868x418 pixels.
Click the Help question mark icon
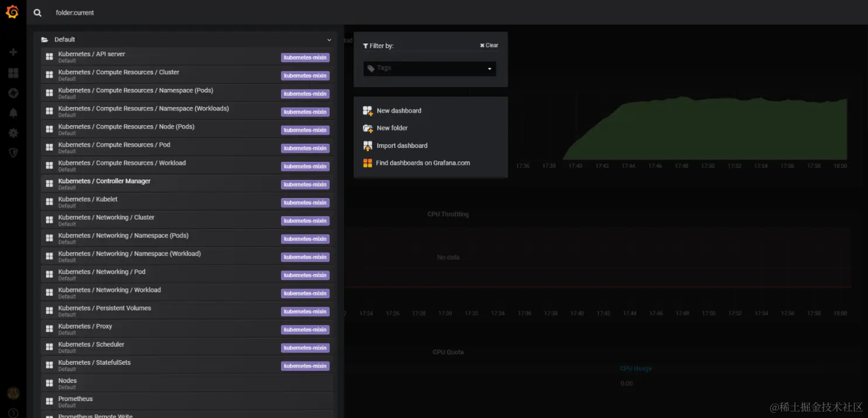coord(13,413)
